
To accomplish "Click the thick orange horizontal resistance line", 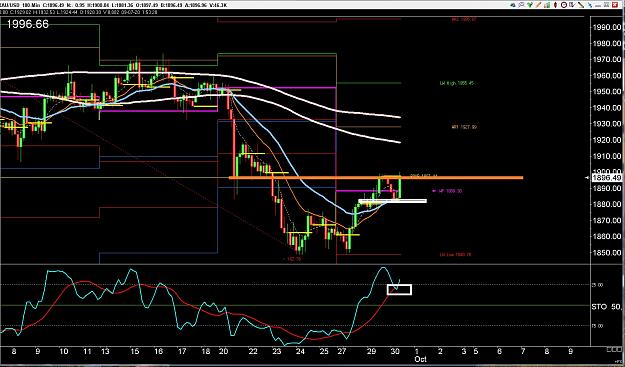I will pos(376,177).
